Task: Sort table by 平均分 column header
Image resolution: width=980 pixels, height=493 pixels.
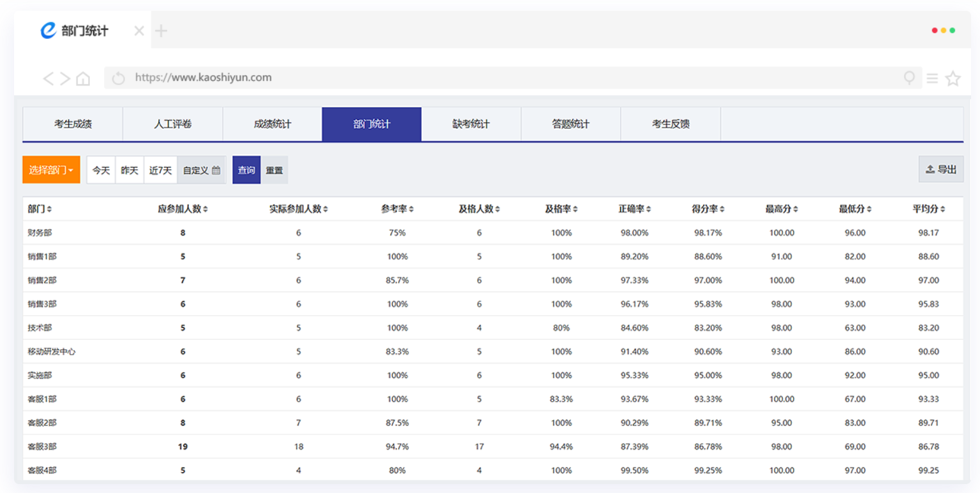Action: 928,209
